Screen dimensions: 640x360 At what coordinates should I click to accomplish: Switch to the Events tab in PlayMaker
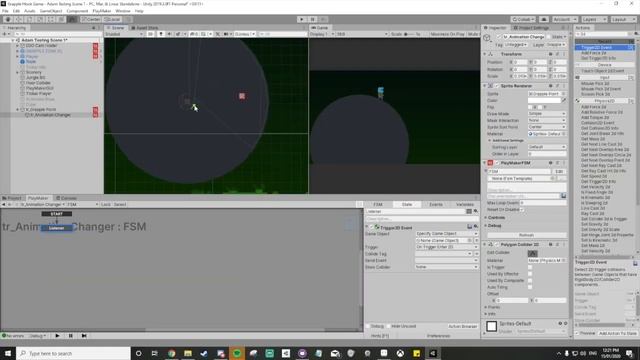pos(436,204)
